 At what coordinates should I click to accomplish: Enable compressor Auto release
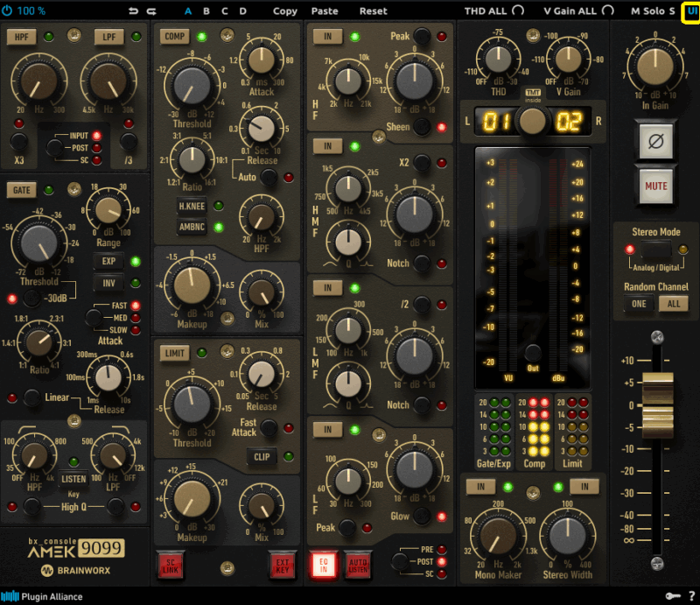(x=269, y=178)
